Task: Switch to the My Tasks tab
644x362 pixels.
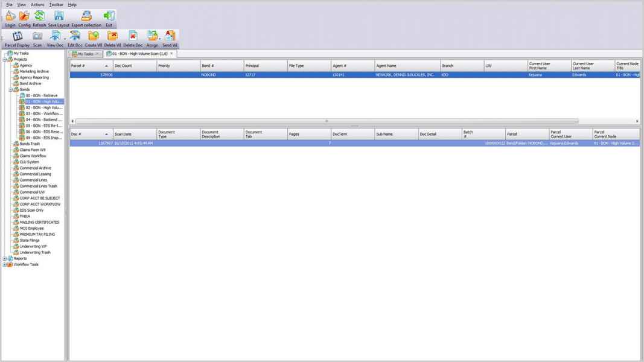Action: [84, 54]
